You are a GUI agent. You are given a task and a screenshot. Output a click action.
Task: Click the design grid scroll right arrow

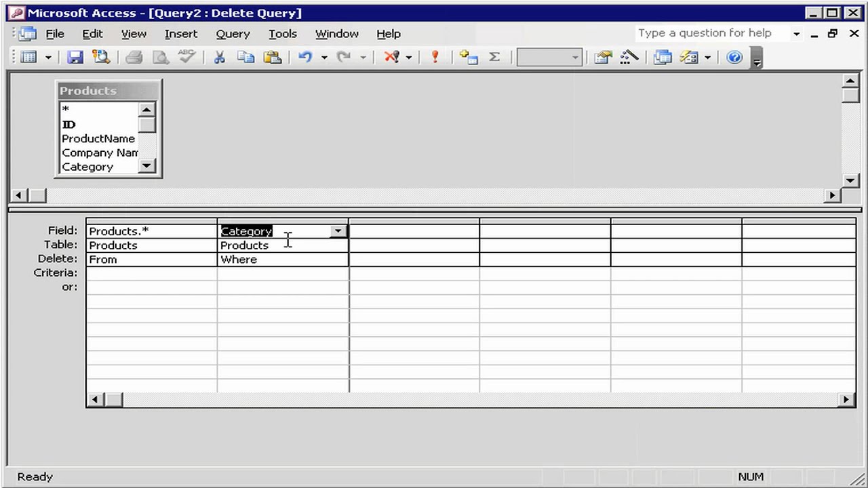coord(846,400)
